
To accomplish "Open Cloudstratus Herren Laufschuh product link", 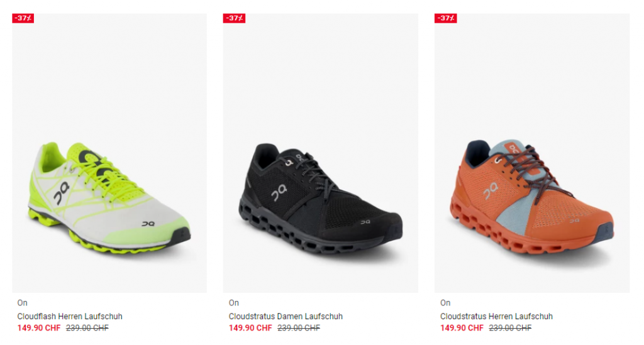I will click(x=496, y=316).
